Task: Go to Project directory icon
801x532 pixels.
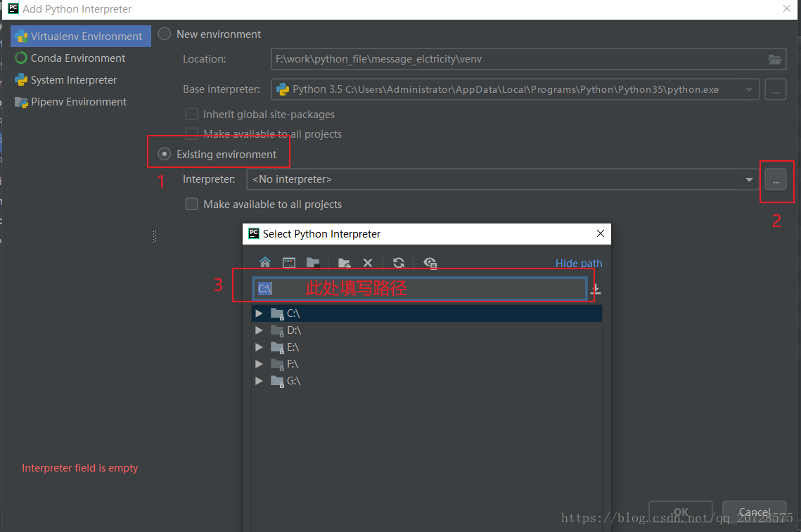Action: pos(313,262)
